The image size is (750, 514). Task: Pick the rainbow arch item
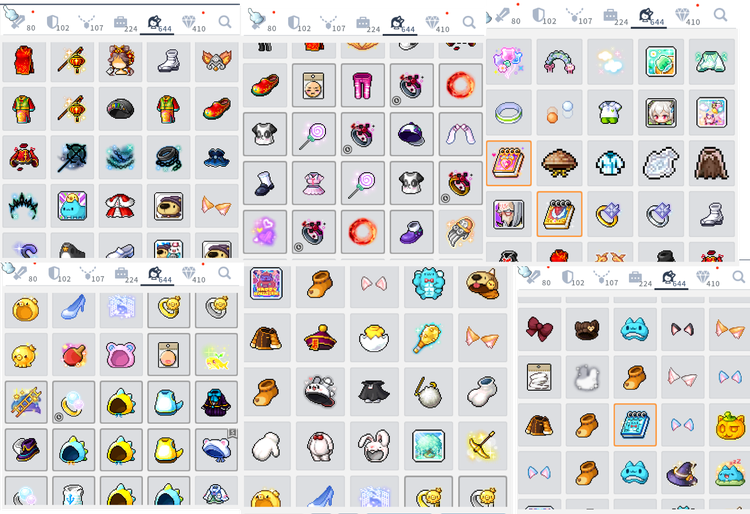[x=559, y=62]
